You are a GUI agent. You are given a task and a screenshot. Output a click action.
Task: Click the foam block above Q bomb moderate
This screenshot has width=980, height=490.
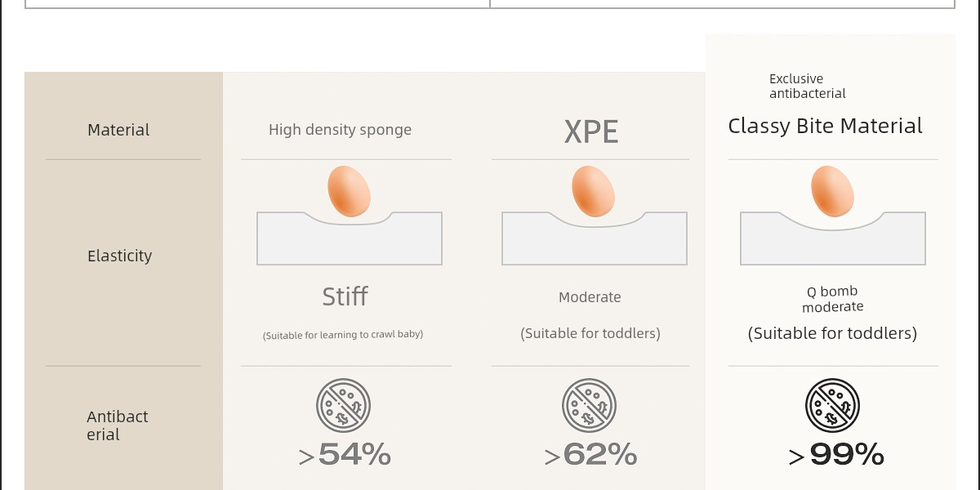832,243
